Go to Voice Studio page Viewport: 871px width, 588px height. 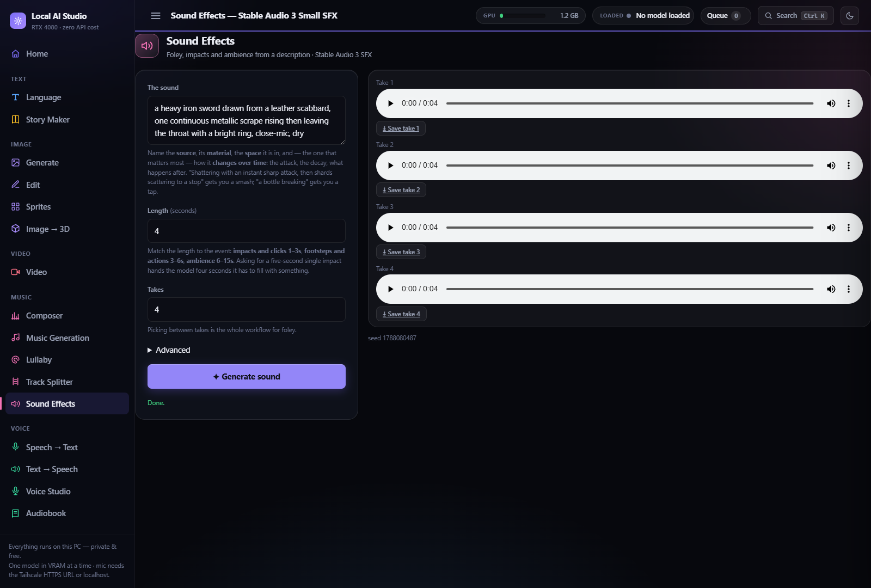pos(67,491)
